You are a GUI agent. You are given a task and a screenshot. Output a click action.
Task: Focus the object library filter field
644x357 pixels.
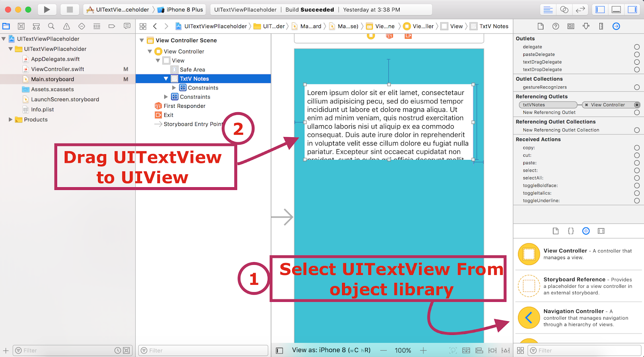coord(584,351)
